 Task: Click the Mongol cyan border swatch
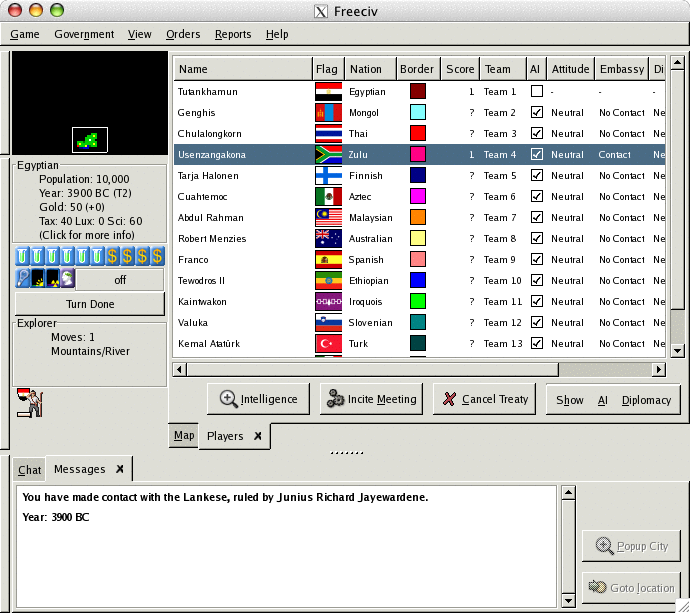point(418,112)
